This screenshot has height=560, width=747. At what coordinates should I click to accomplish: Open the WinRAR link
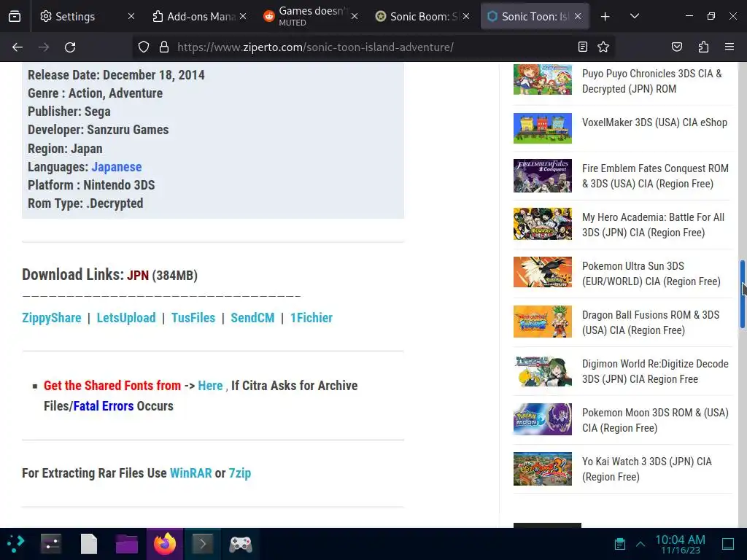[x=191, y=472]
